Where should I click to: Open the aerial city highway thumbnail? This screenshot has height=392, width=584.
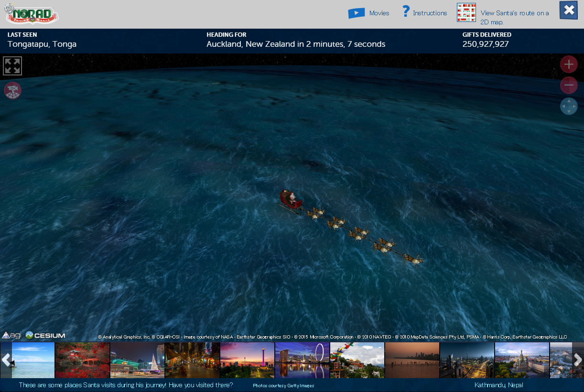[467, 360]
